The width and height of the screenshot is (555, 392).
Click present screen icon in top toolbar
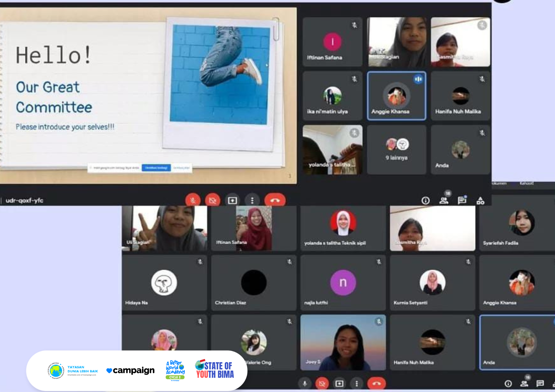pos(232,200)
